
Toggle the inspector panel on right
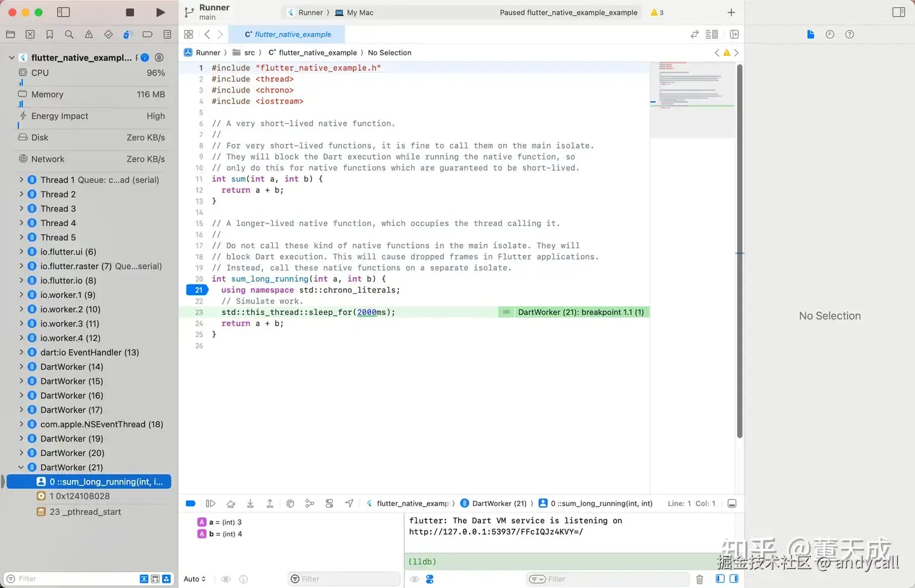tap(898, 12)
